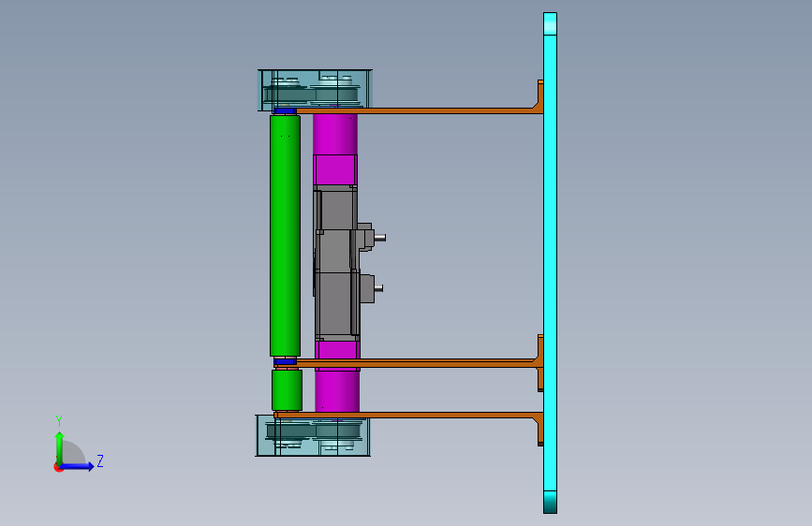Screen dimensions: 812x526
Task: Select the bottom transparent belt housing
Action: (313, 435)
